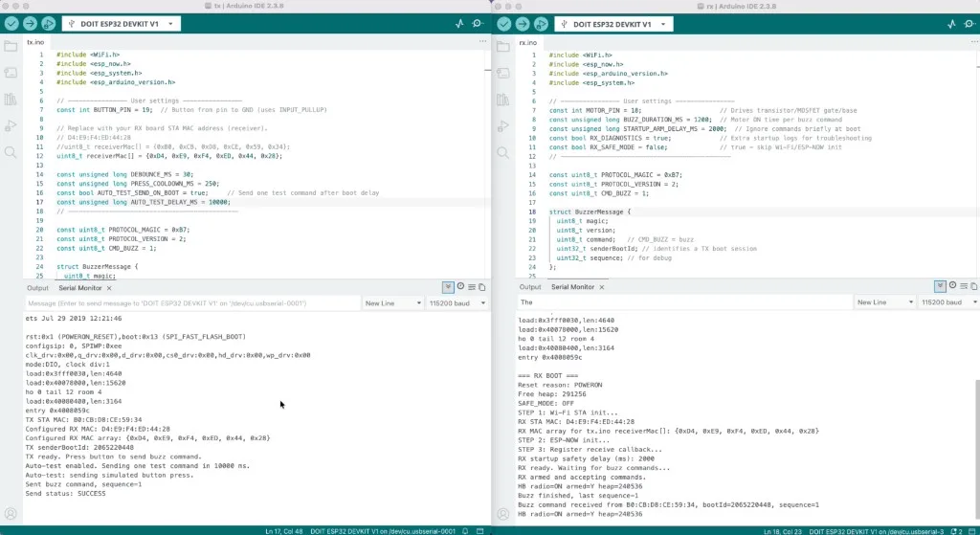Close Serial Monitor tab in rx window
The width and height of the screenshot is (980, 535).
tap(602, 287)
